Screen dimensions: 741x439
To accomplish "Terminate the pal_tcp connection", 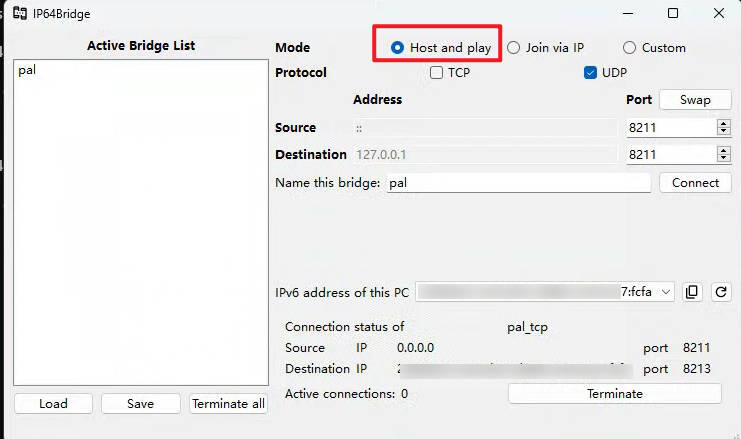I will coord(614,394).
